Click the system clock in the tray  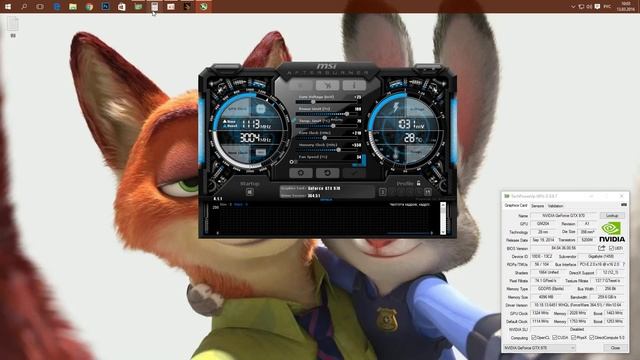coord(626,7)
